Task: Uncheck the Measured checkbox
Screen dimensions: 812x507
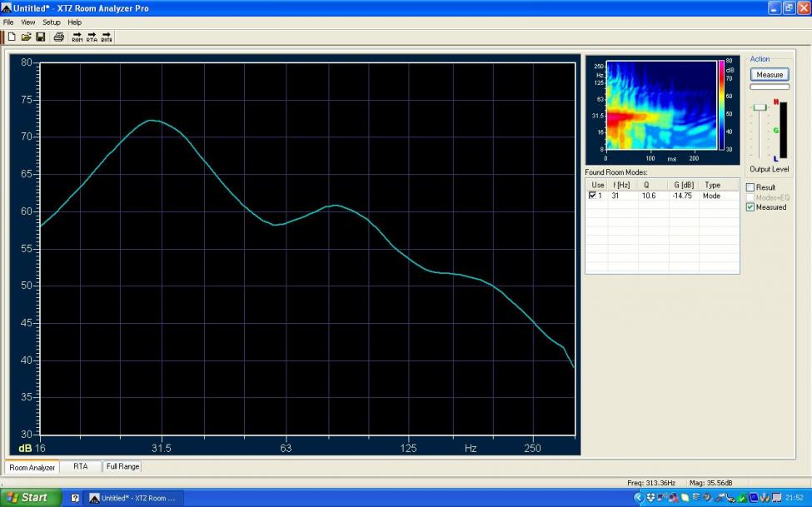Action: click(x=750, y=207)
